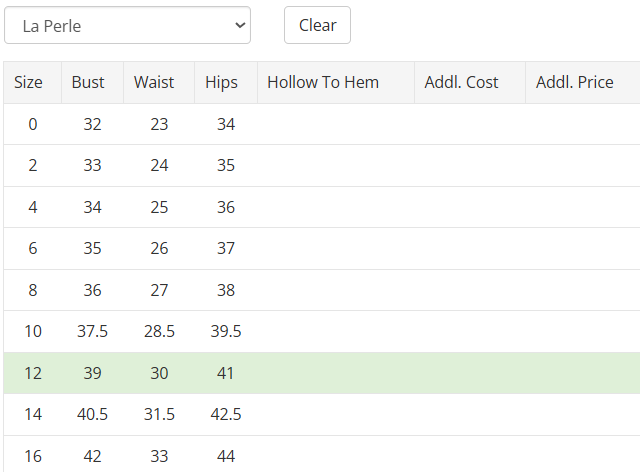Viewport: 640px width, 472px height.
Task: Select the size 8 row
Action: pos(322,290)
